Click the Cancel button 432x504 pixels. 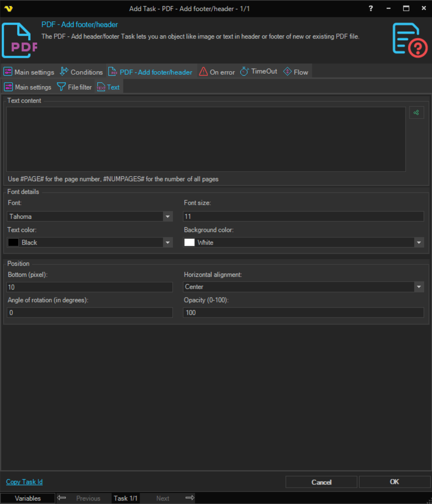(x=321, y=482)
